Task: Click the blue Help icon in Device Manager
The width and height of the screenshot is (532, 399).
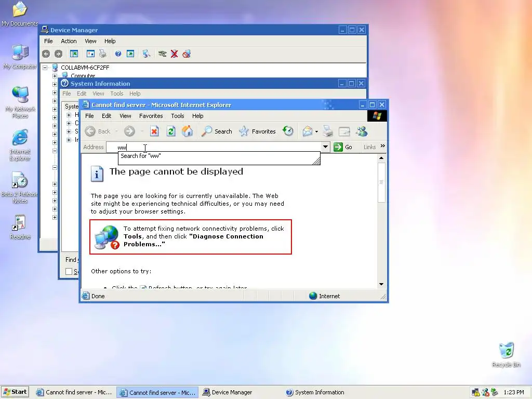Action: pos(118,54)
